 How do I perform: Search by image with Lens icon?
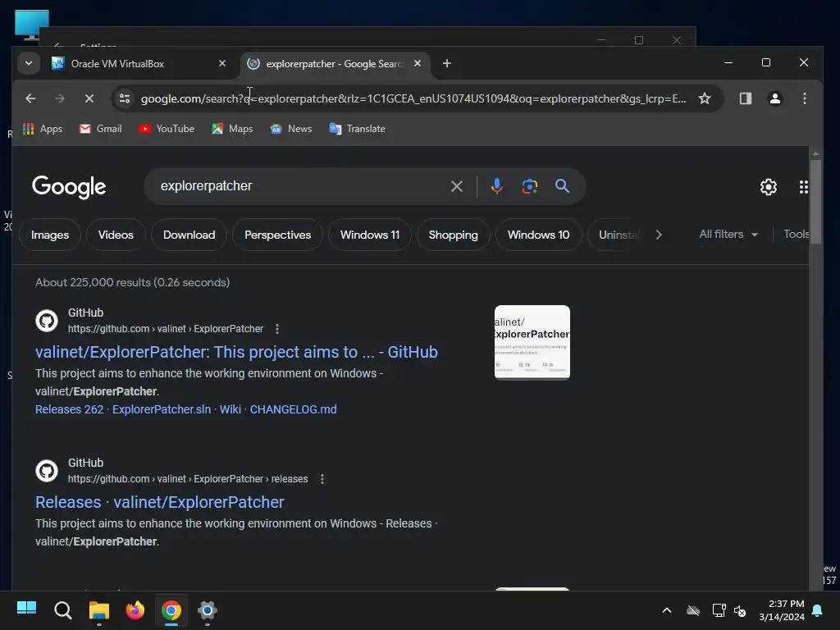pos(529,186)
